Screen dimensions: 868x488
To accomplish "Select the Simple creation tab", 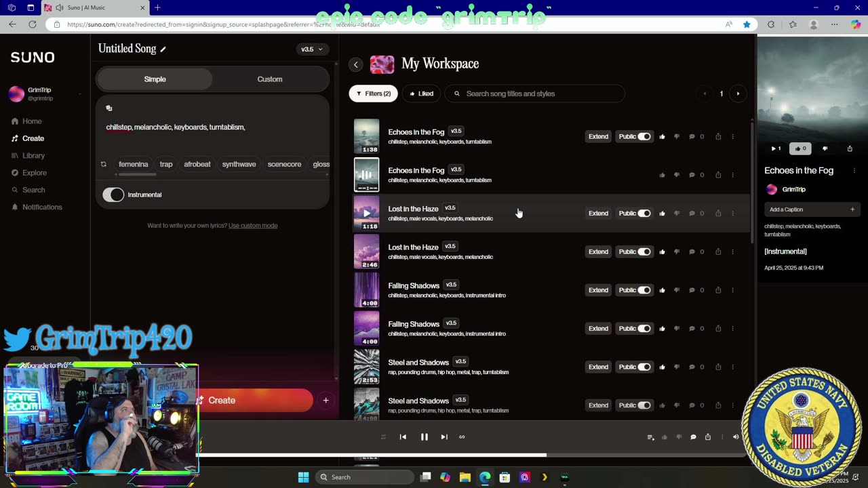I will [x=155, y=79].
